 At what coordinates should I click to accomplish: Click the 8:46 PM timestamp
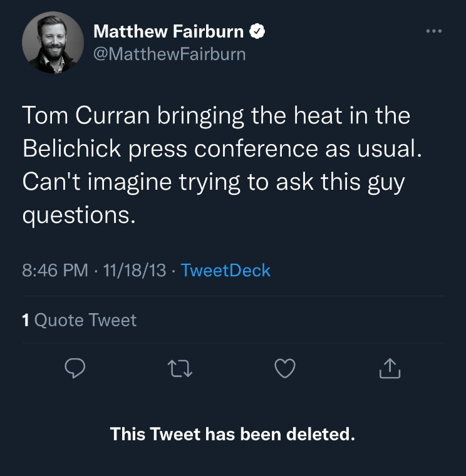(x=54, y=271)
